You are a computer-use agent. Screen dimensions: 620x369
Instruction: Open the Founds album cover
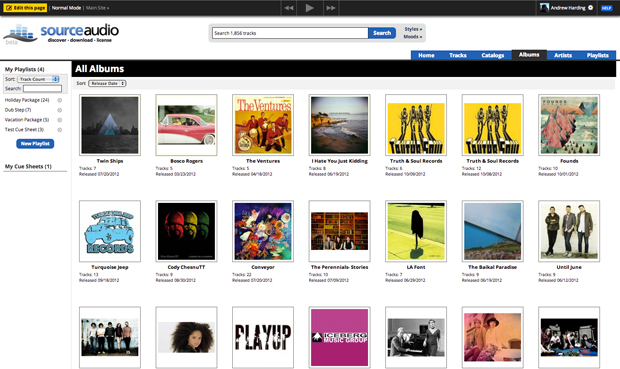[x=569, y=125]
